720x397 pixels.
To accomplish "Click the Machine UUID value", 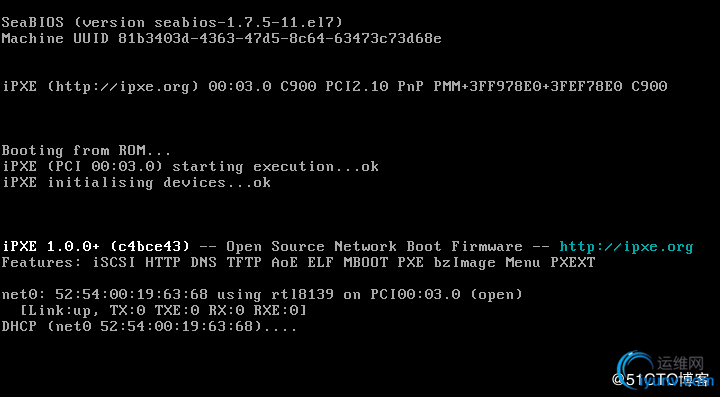I will [x=280, y=38].
